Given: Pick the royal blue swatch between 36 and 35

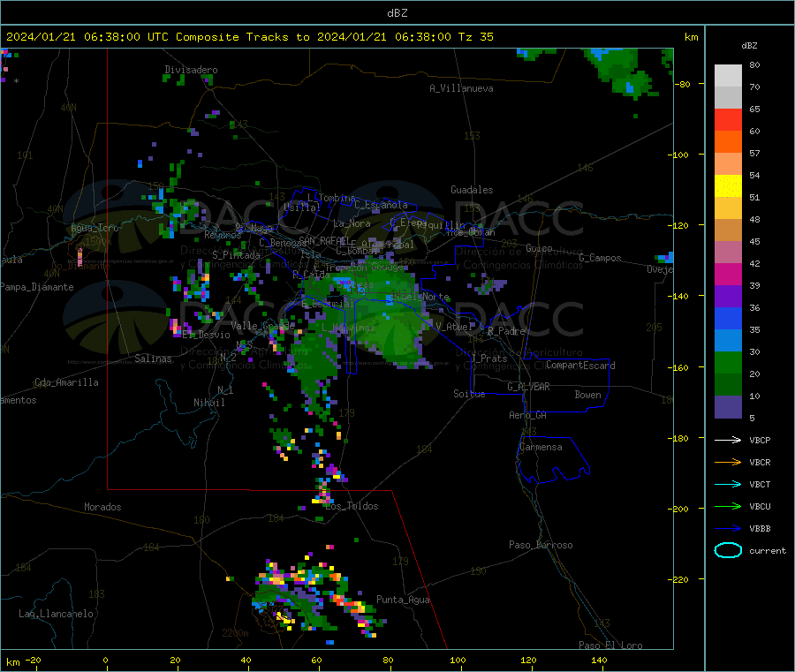Looking at the screenshot, I should tap(728, 318).
